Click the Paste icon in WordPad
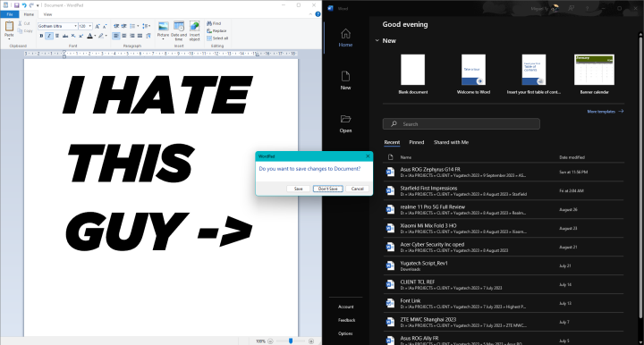 [9, 26]
